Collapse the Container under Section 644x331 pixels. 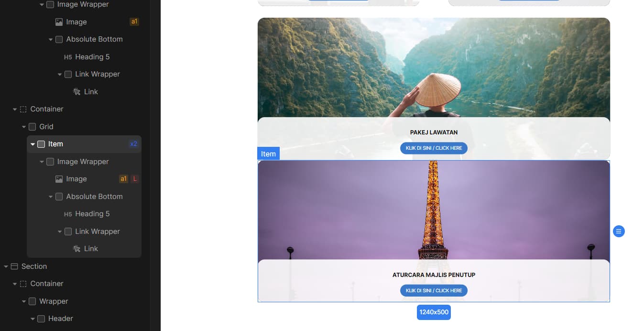point(15,284)
